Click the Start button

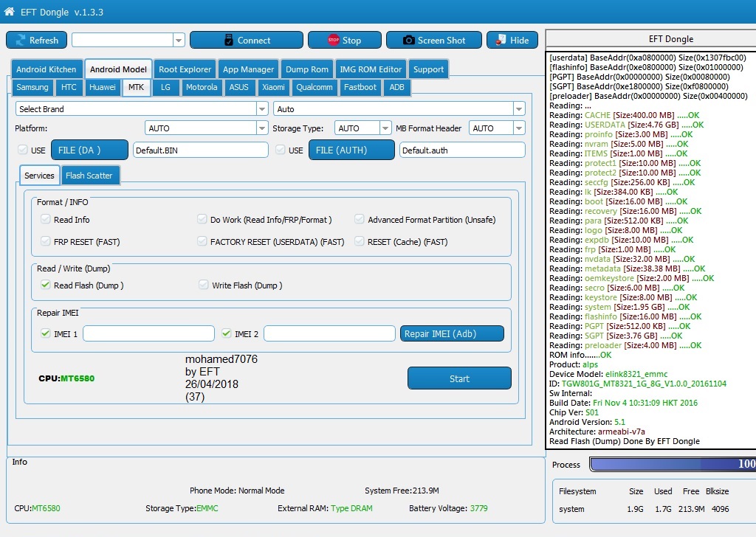[x=459, y=378]
